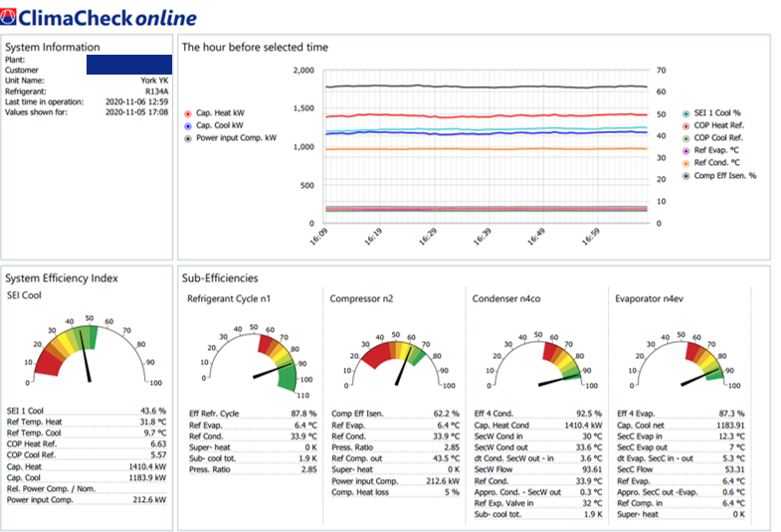Click the SecC Flow value 53.31
781x532 pixels.
[x=734, y=469]
